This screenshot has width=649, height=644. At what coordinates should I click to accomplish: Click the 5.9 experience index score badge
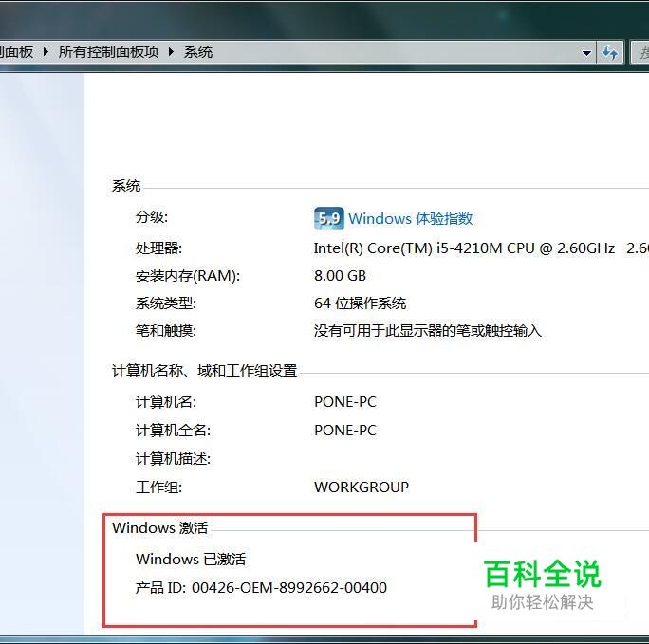coord(328,218)
